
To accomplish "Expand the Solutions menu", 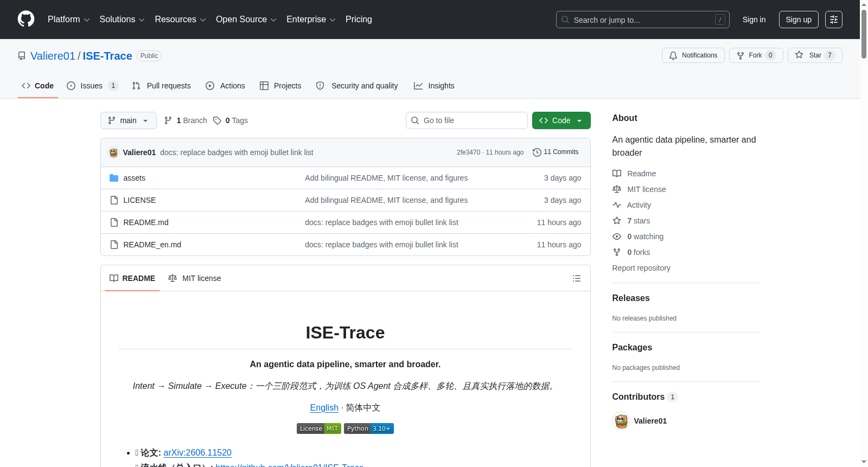I will click(x=122, y=20).
